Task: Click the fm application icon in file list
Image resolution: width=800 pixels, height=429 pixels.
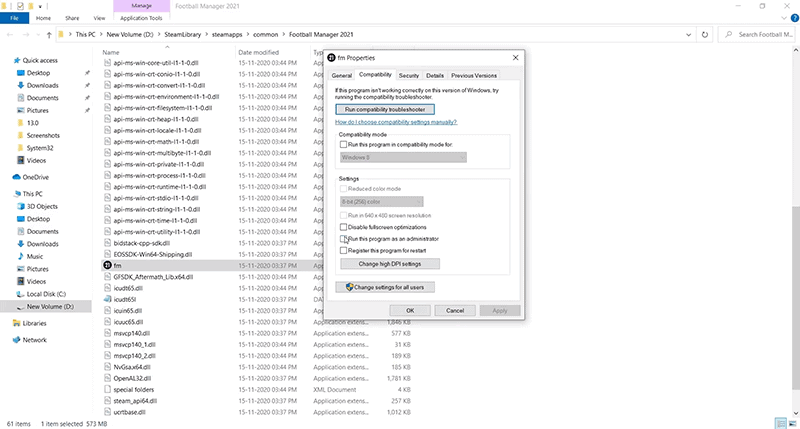Action: click(107, 265)
